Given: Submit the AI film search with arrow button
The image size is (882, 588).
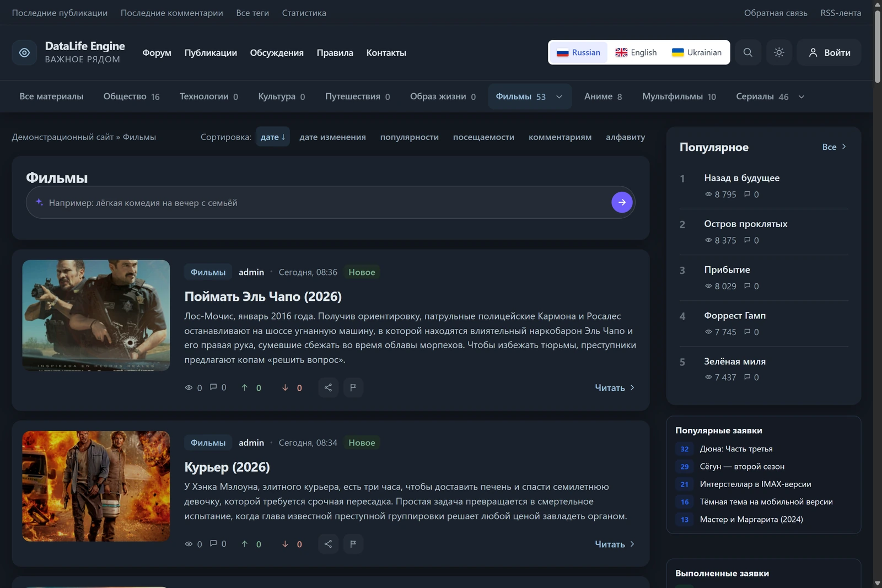Looking at the screenshot, I should pos(622,202).
